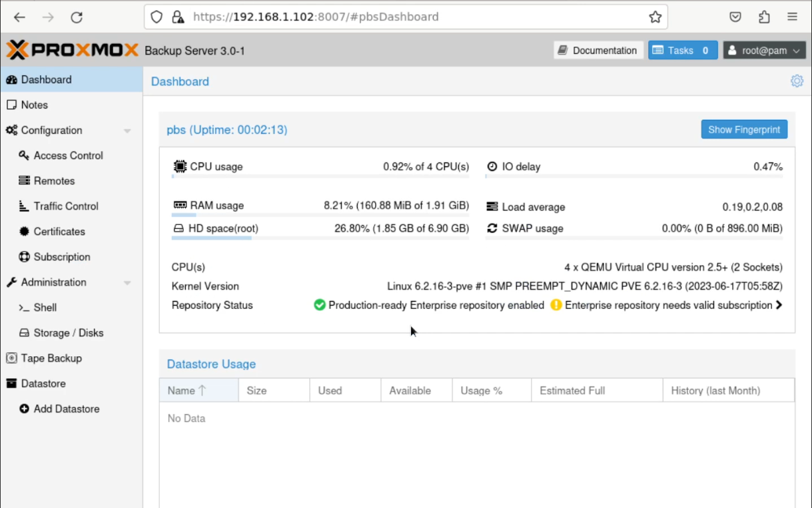Collapse the Configuration section
The width and height of the screenshot is (812, 508).
(x=127, y=130)
